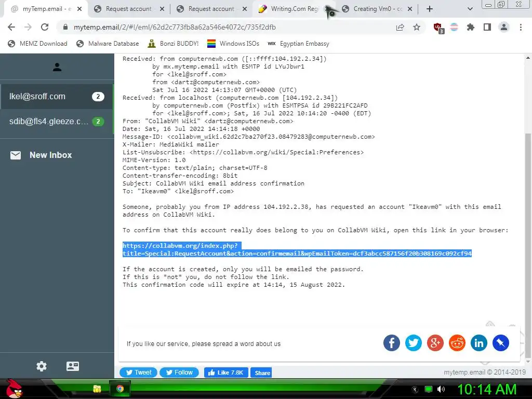Click the Facebook Share button
Image resolution: width=532 pixels, height=399 pixels.
click(x=261, y=373)
